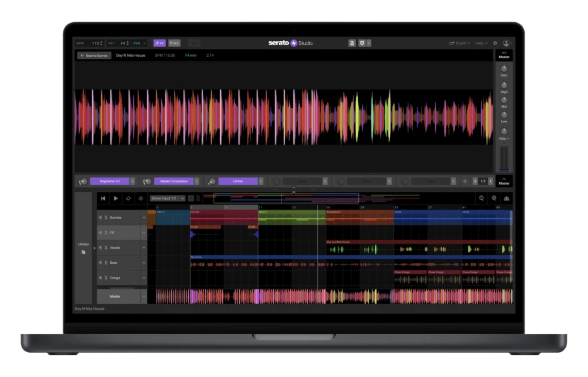Click the master Gain knob
The height and width of the screenshot is (377, 588).
pos(504,69)
